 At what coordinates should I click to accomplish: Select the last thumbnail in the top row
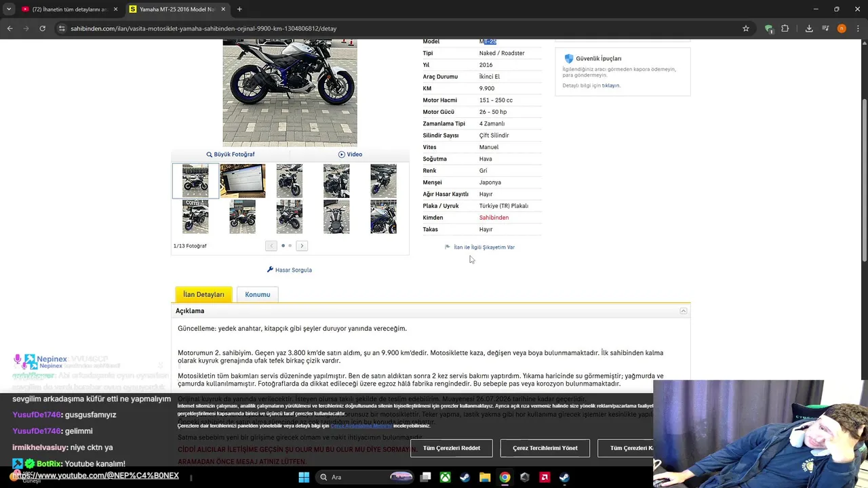[x=383, y=181]
